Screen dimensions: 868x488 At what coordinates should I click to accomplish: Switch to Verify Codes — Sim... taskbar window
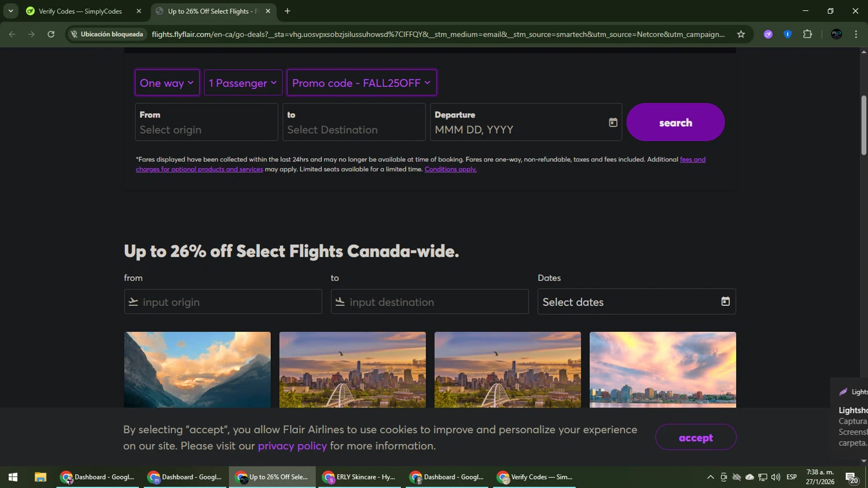[x=535, y=477]
